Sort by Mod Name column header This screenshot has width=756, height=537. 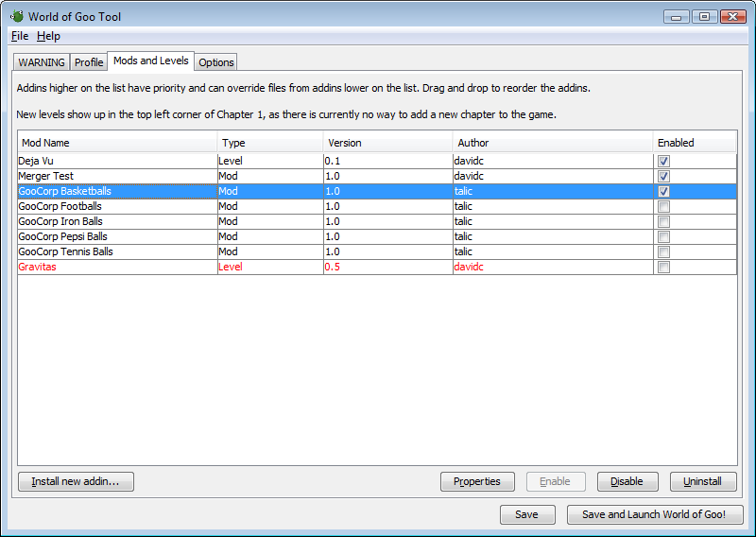coord(117,143)
